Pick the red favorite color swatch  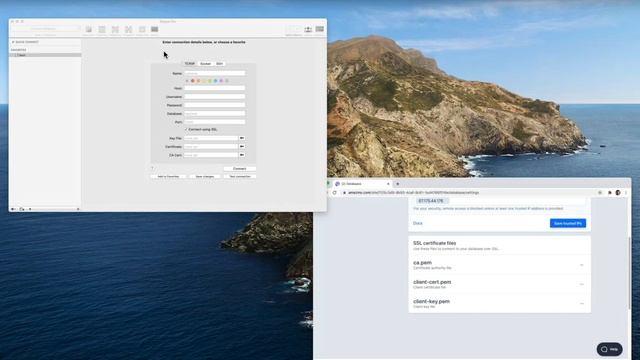pyautogui.click(x=193, y=81)
